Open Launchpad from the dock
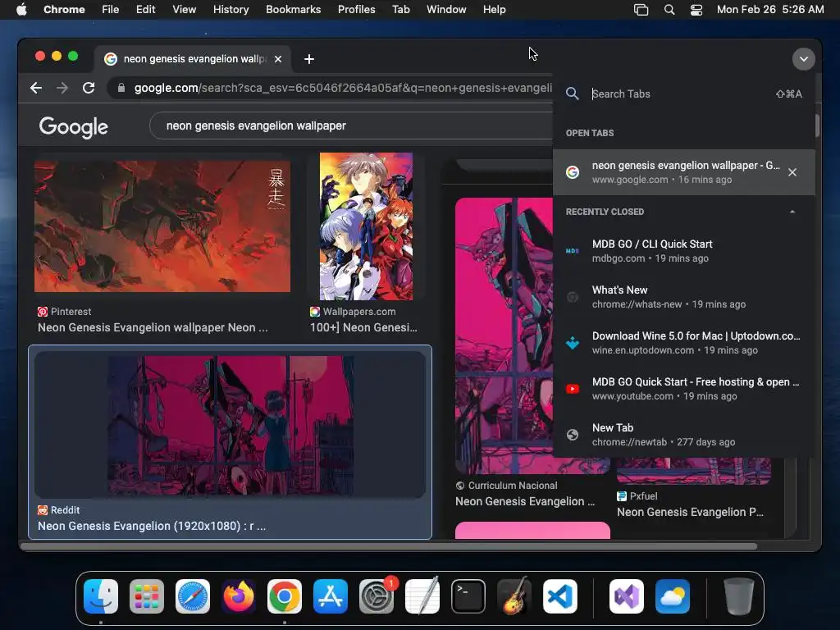This screenshot has width=840, height=630. click(x=147, y=596)
